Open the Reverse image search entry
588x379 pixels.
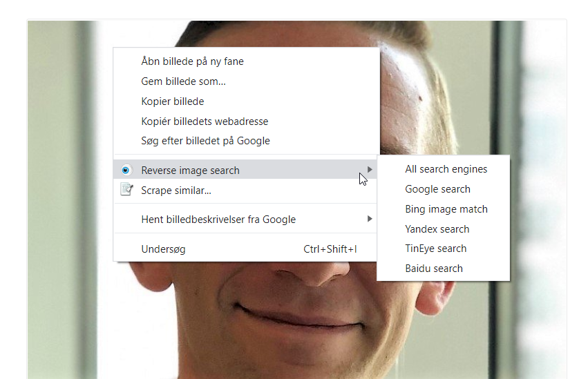point(245,170)
